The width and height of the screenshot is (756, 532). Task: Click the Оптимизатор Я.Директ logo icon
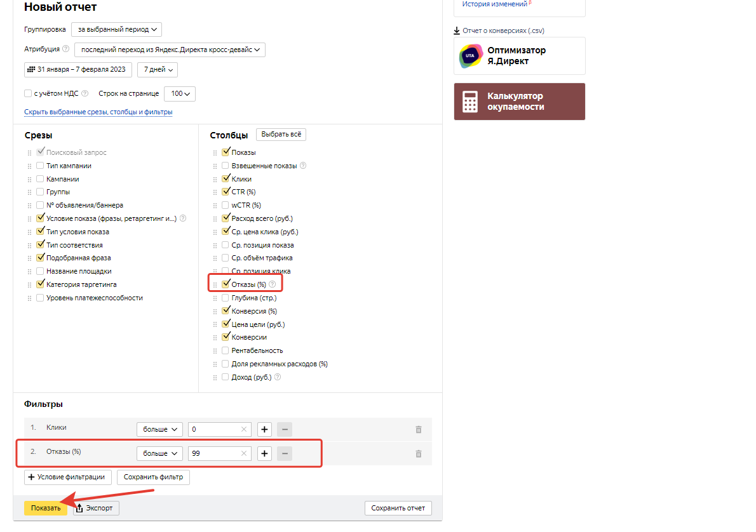tap(471, 56)
